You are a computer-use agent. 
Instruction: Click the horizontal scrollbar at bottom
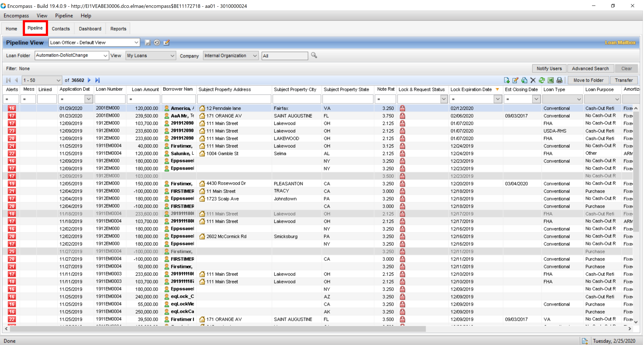coord(218,329)
